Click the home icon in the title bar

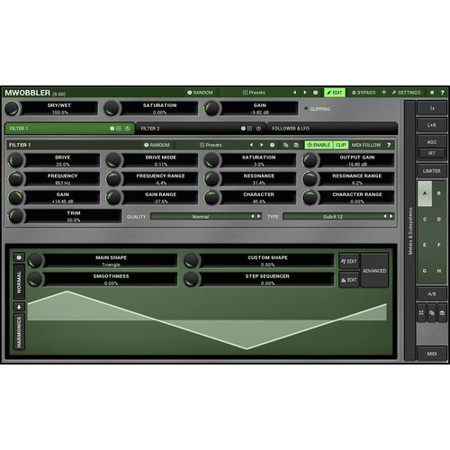[432, 93]
